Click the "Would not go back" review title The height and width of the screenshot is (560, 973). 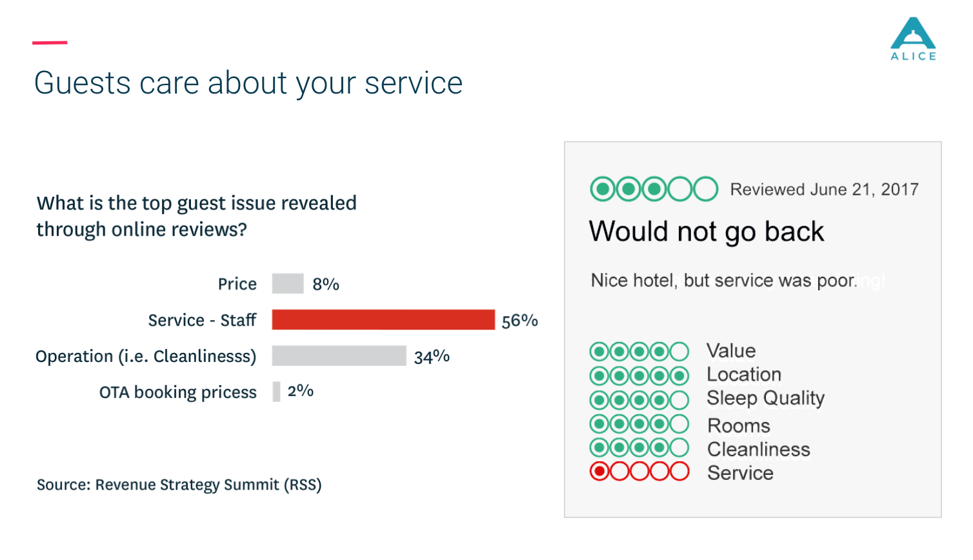coord(707,232)
